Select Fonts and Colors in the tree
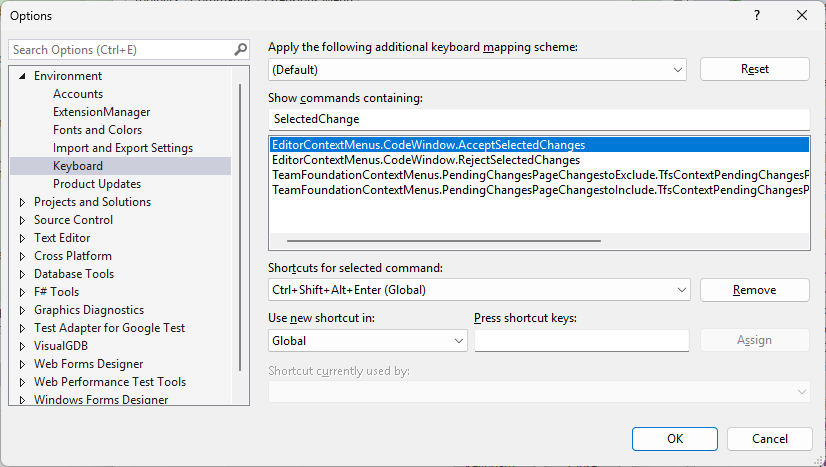Viewport: 826px width, 467px height. pos(97,130)
